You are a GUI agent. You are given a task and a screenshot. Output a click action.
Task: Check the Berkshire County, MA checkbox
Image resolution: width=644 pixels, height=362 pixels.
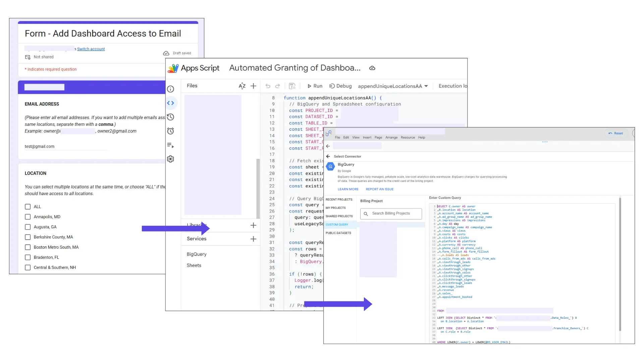pyautogui.click(x=28, y=237)
